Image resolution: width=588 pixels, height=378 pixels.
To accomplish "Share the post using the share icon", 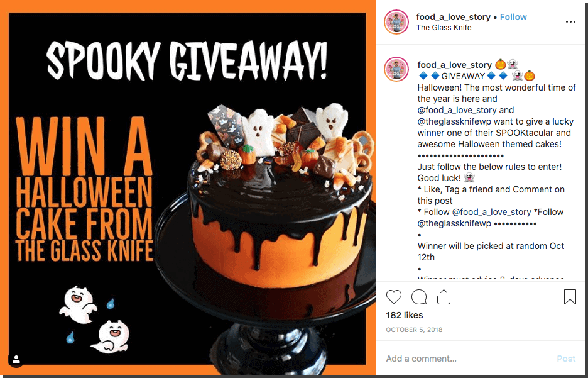I will pos(444,296).
